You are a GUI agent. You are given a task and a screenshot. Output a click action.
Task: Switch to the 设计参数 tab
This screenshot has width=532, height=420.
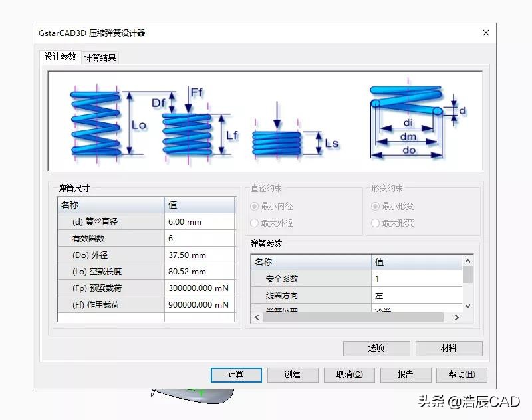point(60,56)
